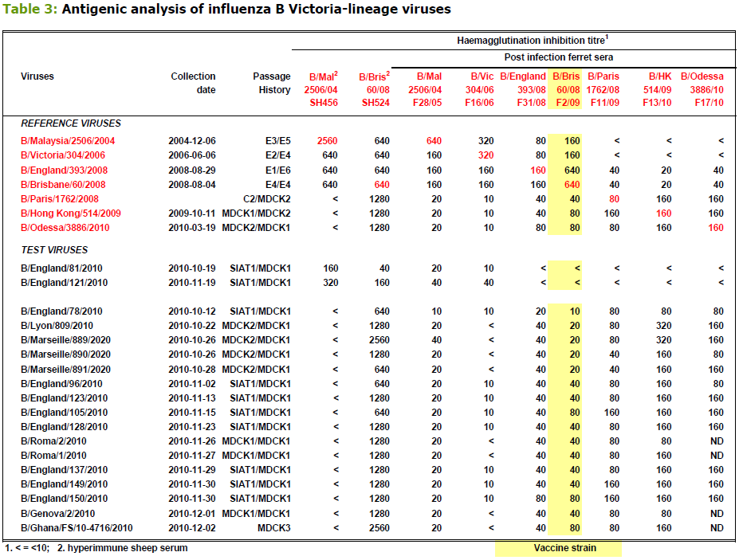This screenshot has height=560, width=739.
Task: Click the Haemagglutination inhibition titre header
Action: pos(533,40)
